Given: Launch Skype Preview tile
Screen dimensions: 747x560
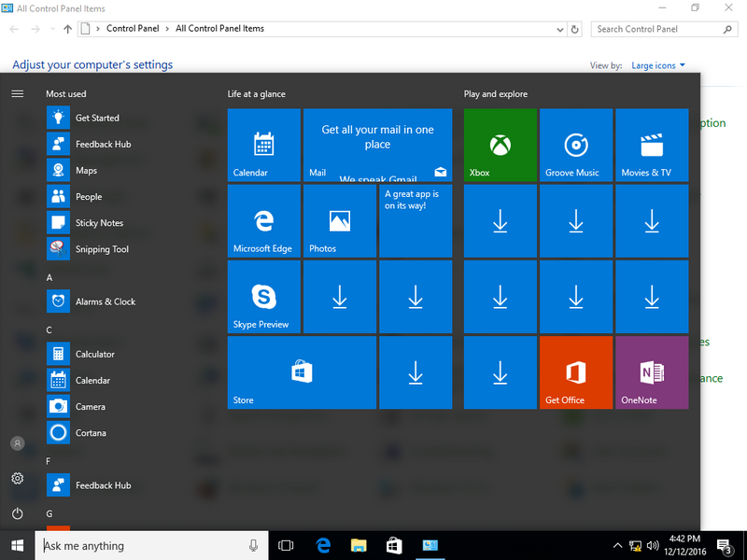Looking at the screenshot, I should coord(264,297).
